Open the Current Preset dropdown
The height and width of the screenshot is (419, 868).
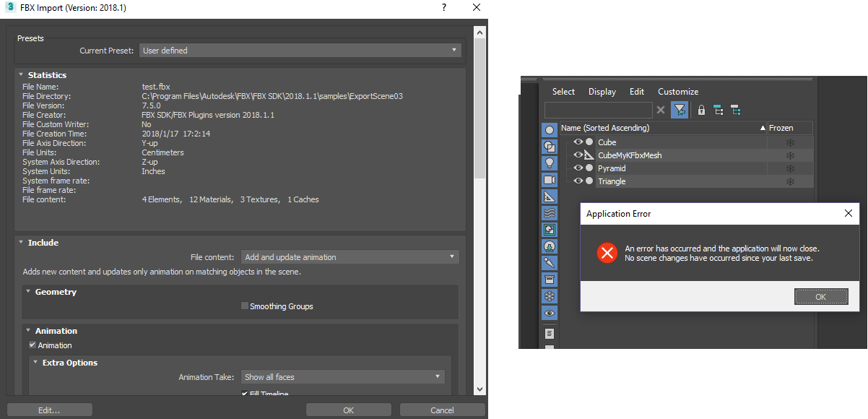pos(300,51)
